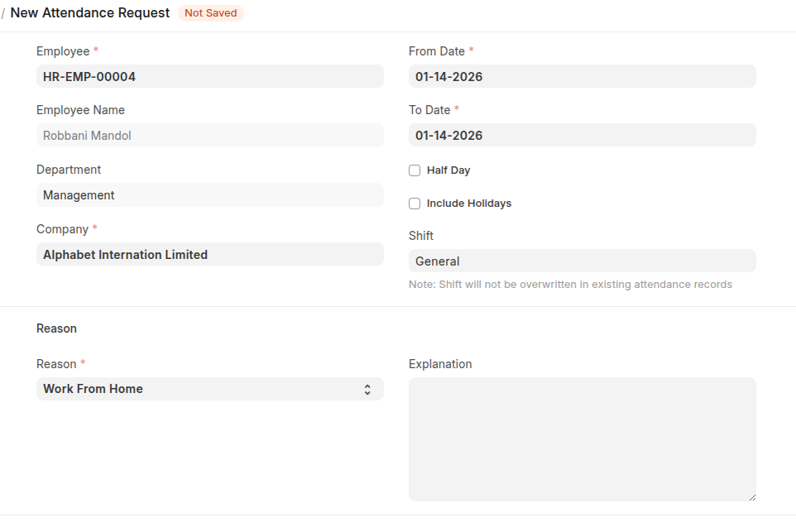Click the Department field showing Management
The height and width of the screenshot is (532, 796).
coord(209,195)
